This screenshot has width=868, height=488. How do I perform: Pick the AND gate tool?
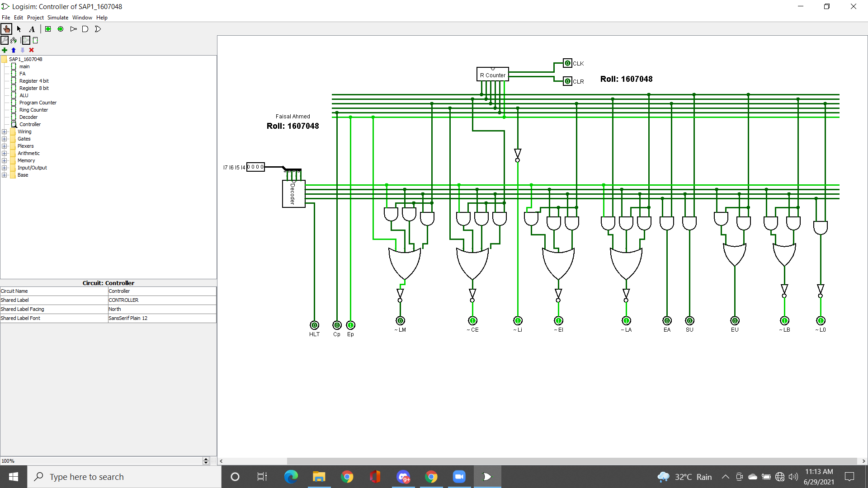tap(85, 29)
